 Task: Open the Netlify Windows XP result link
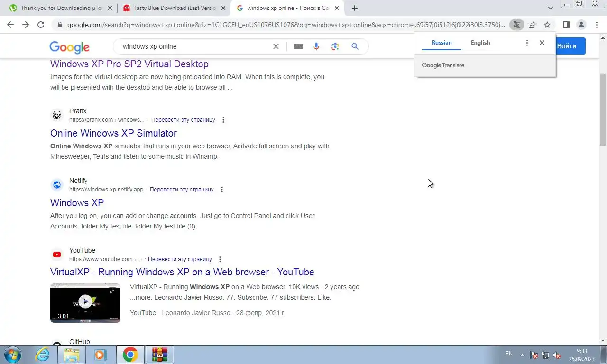pos(77,203)
